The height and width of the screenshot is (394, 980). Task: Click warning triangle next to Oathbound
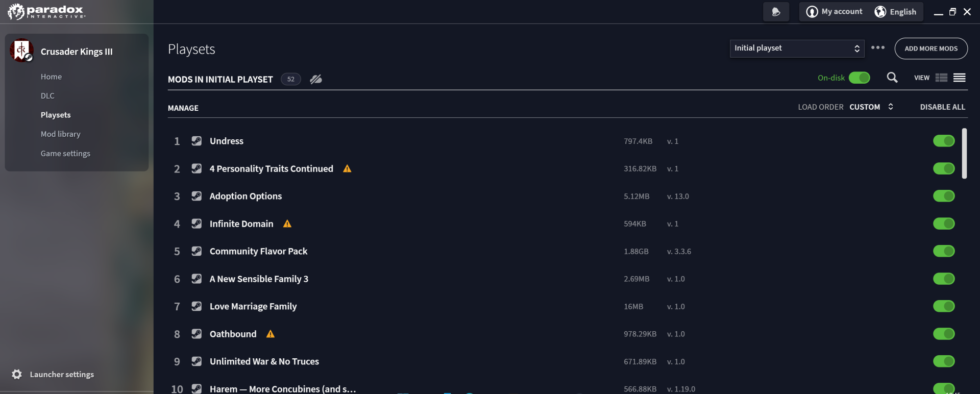click(271, 334)
